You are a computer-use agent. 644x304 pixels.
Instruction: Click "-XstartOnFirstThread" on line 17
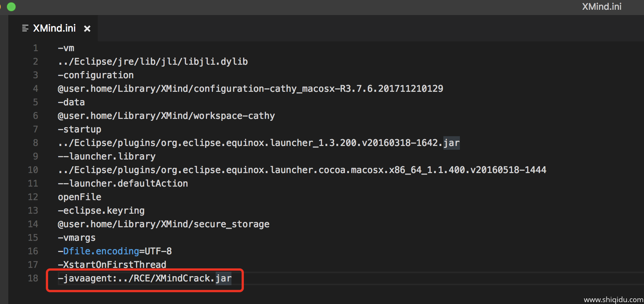click(112, 265)
